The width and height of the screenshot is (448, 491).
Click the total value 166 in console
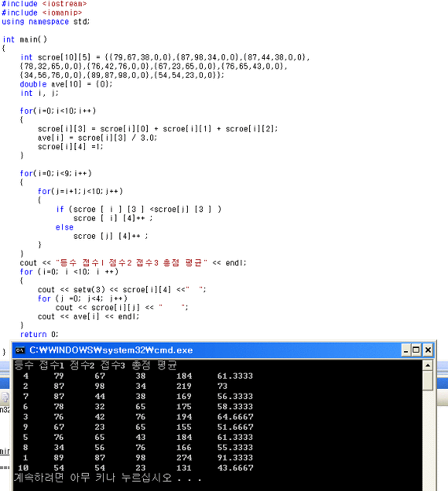[184, 448]
